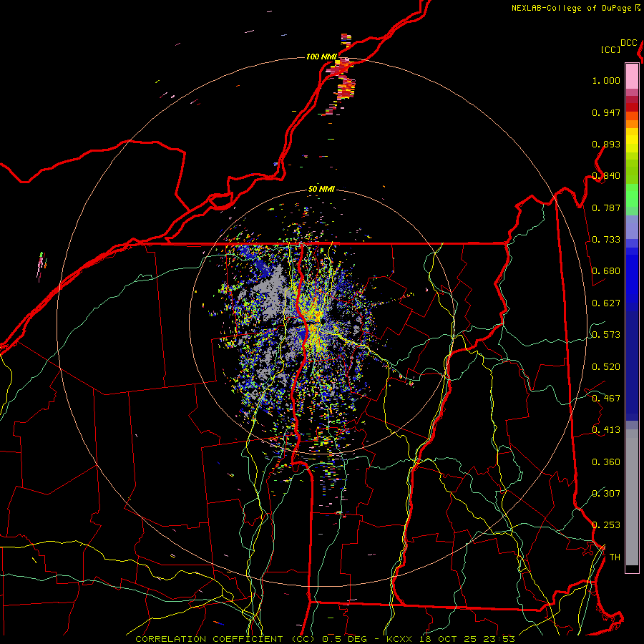This screenshot has height=644, width=644.
Task: Click the 0.253 legend value
Action: [606, 525]
